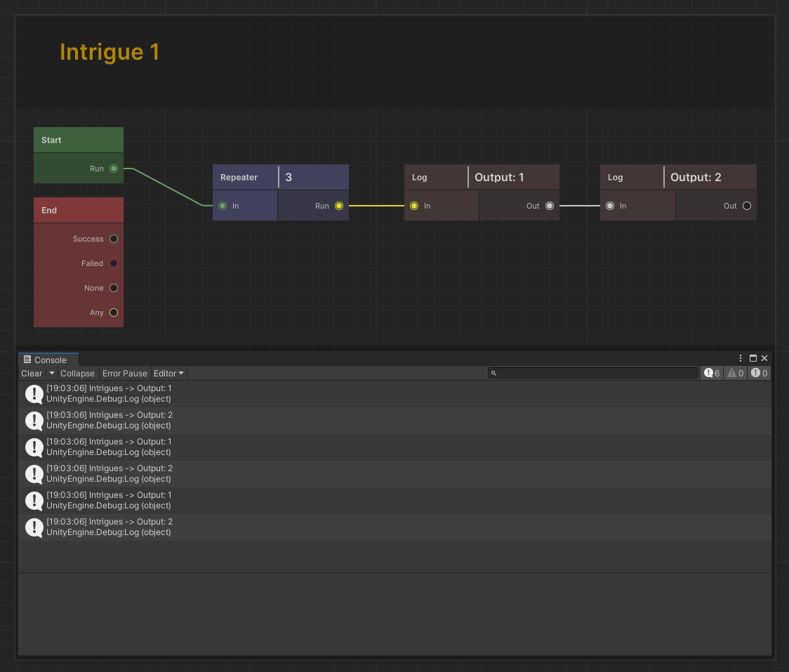
Task: Edit the Repeater count value 3
Action: click(x=312, y=178)
